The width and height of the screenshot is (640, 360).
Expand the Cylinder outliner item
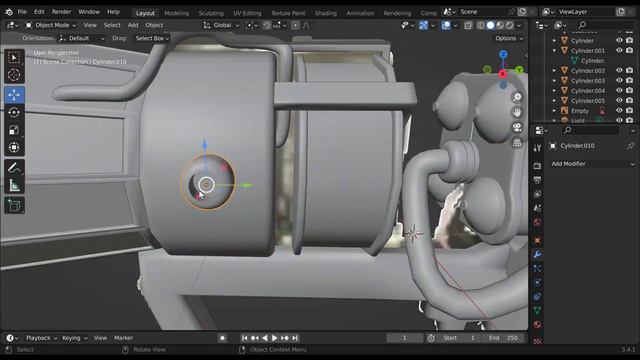click(554, 40)
